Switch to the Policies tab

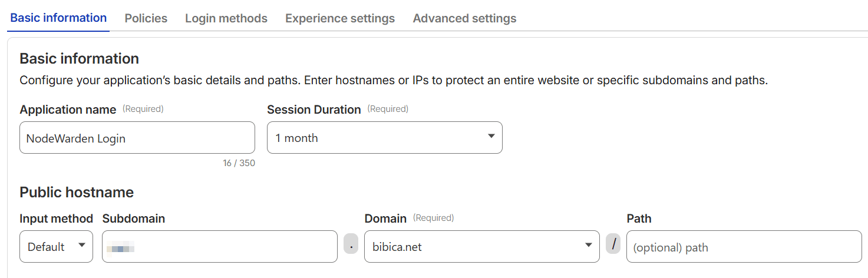coord(146,18)
